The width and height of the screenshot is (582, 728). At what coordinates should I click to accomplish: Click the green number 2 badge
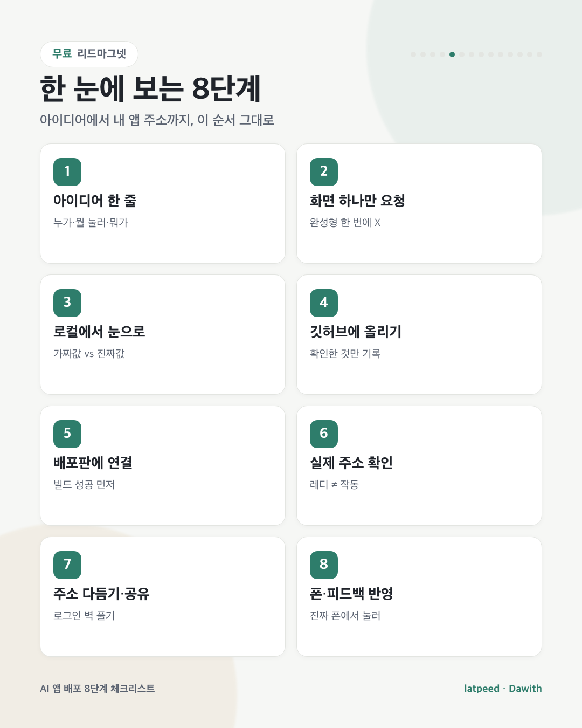[324, 172]
